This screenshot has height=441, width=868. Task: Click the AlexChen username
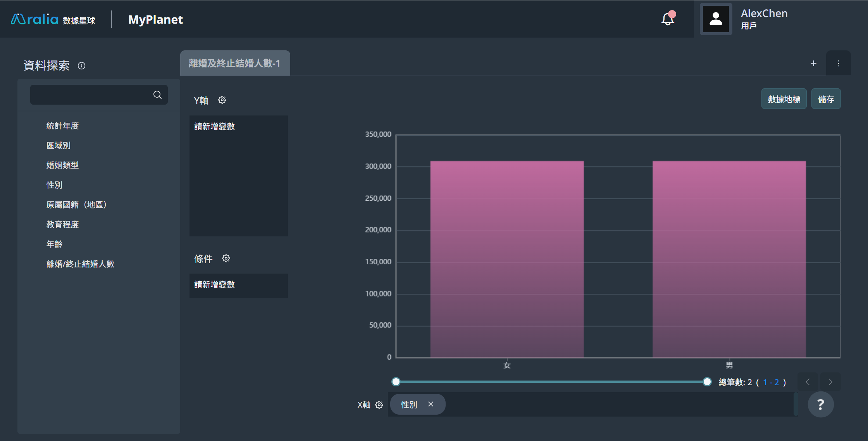(764, 13)
